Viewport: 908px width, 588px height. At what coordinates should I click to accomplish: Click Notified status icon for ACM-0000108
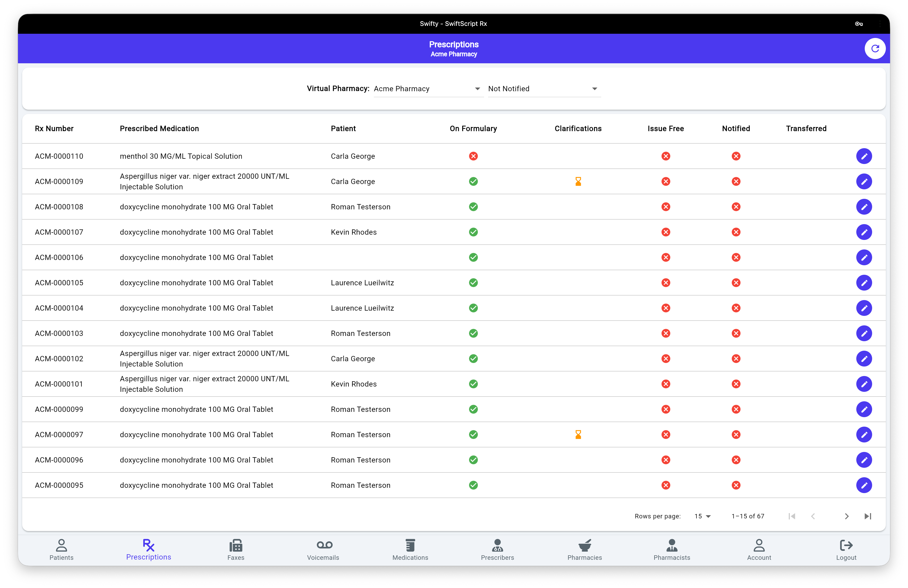click(736, 207)
